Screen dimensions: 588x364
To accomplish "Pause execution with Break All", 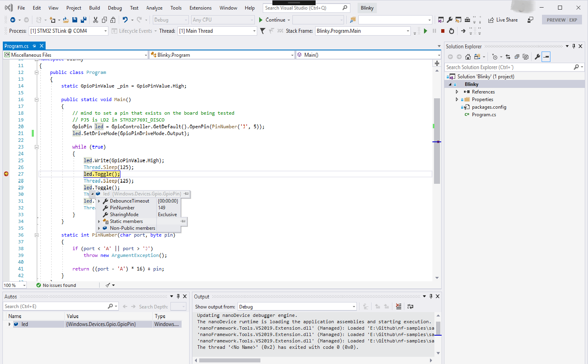I will coord(434,31).
